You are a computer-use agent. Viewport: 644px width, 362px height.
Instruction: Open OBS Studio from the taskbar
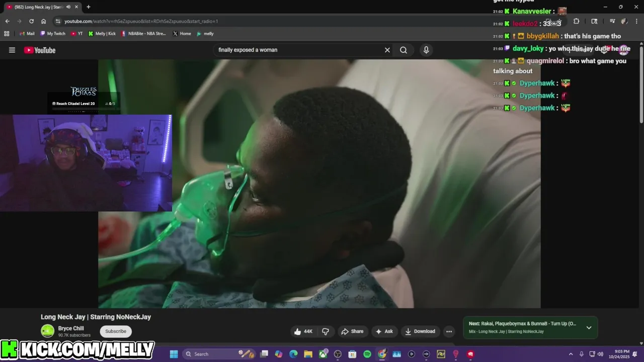pyautogui.click(x=338, y=354)
